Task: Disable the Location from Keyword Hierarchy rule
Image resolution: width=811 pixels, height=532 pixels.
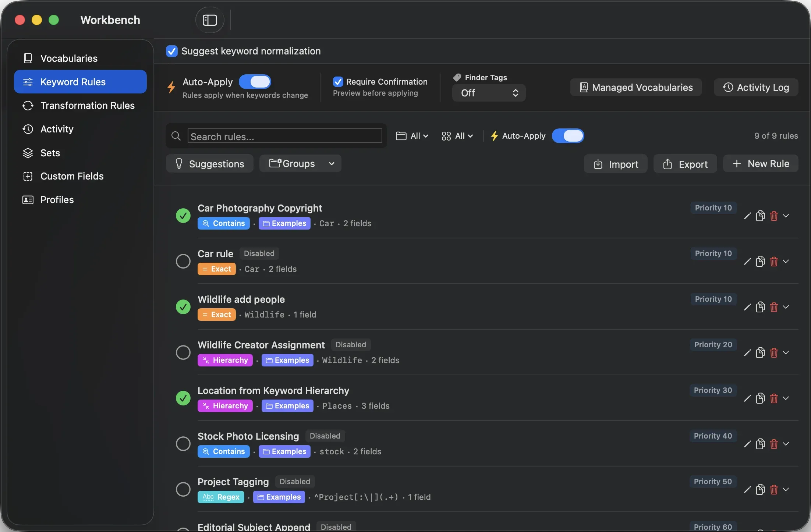Action: (183, 398)
